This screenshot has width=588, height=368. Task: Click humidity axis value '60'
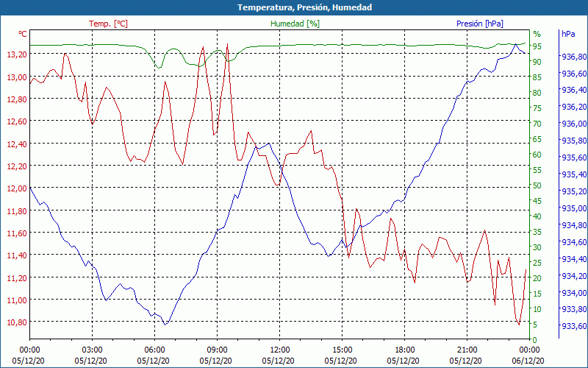point(537,155)
